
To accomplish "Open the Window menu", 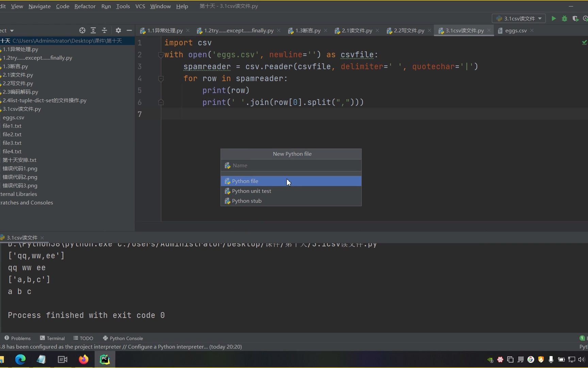I will coord(161,6).
